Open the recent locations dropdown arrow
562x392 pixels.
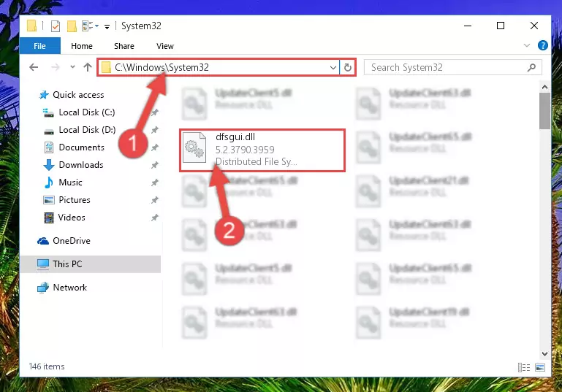point(72,67)
